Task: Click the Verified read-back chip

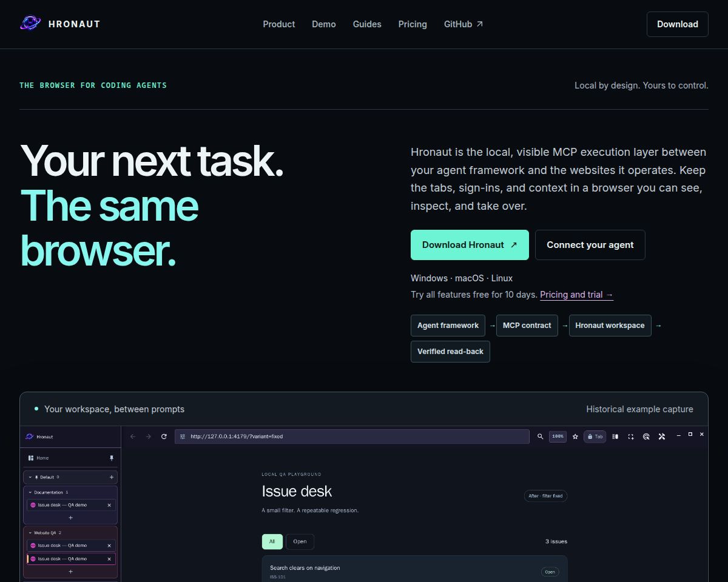Action: [x=450, y=352]
